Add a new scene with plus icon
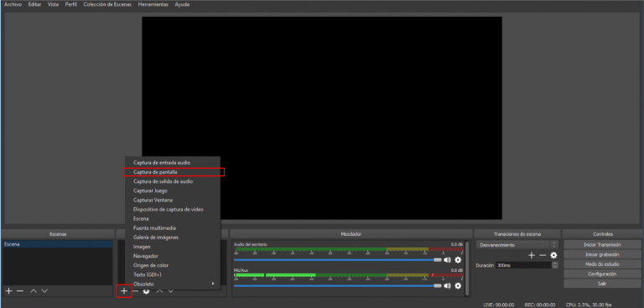Viewport: 644px width, 308px height. [x=8, y=291]
